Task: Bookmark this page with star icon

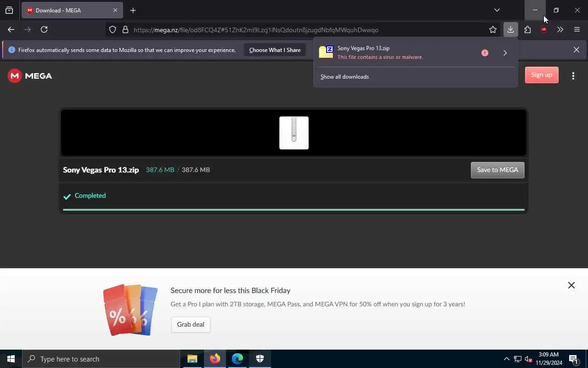Action: point(493,29)
